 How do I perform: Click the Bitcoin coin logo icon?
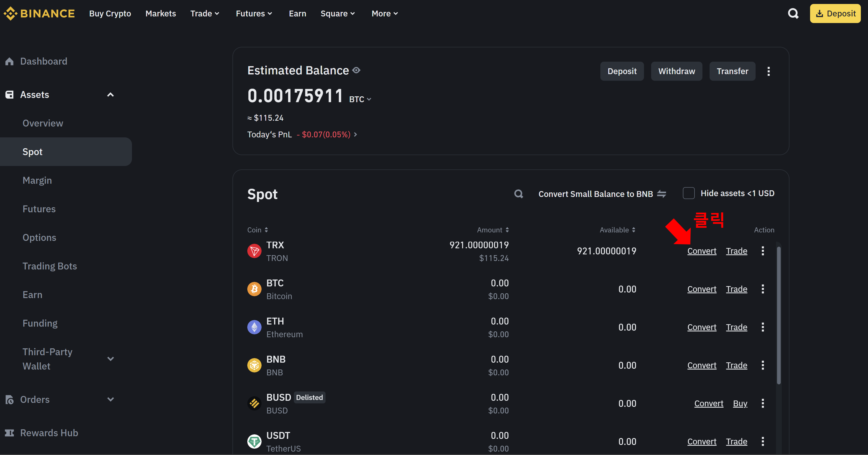coord(254,289)
